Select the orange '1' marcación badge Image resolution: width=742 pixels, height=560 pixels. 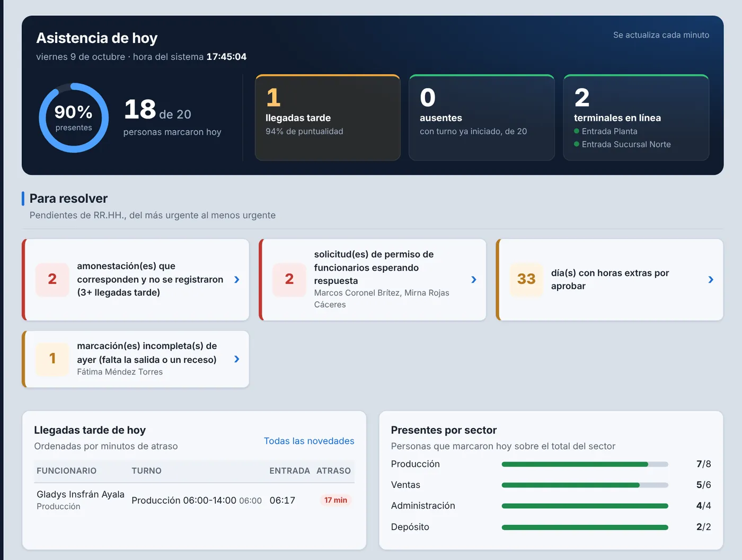pos(52,359)
